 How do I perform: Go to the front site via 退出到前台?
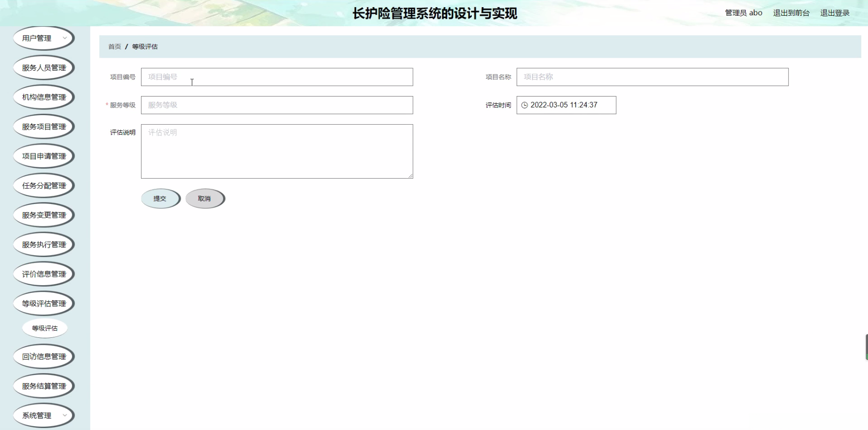coord(791,13)
